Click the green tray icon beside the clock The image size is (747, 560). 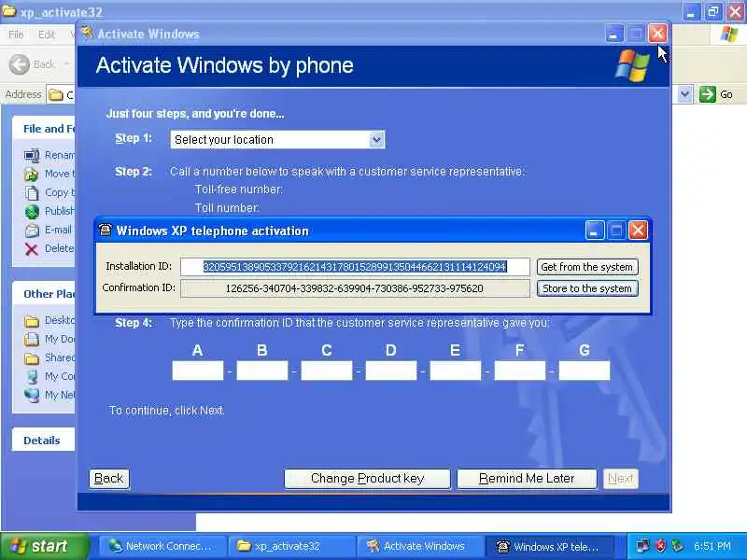click(x=677, y=546)
